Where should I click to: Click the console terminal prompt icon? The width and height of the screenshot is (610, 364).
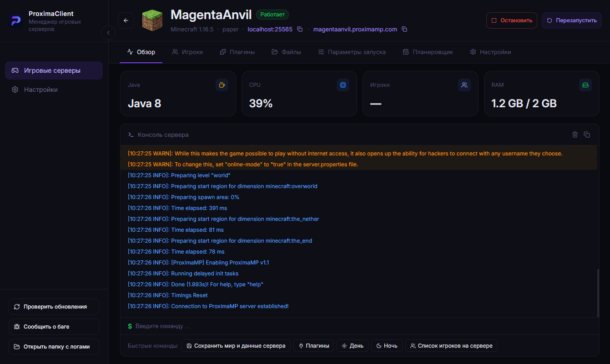point(131,135)
